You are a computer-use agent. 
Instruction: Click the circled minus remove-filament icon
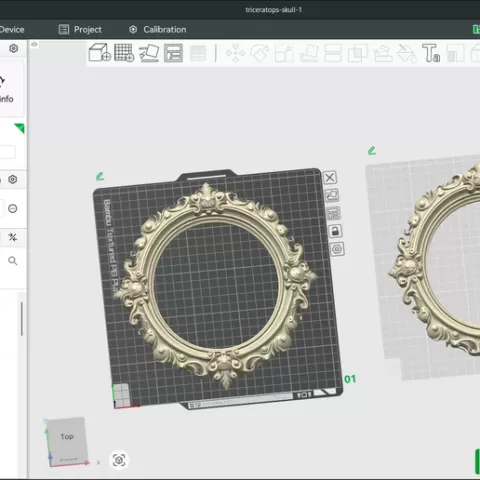coord(13,209)
